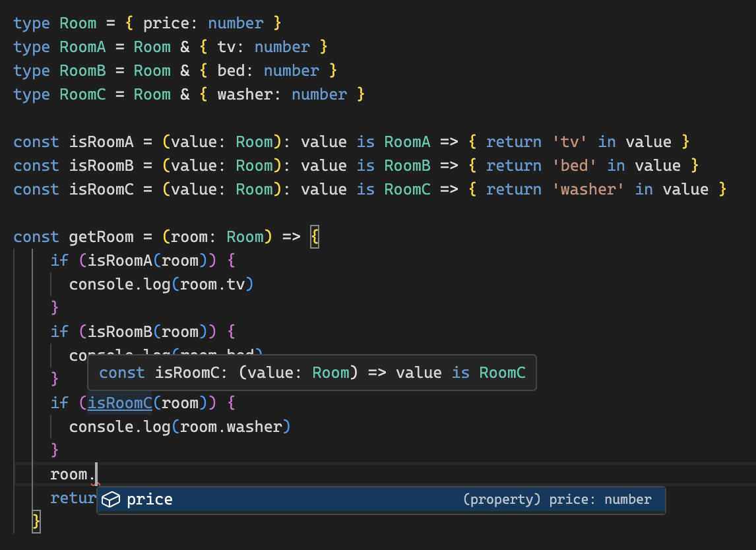Click the 'type Room' declaration name
756x550 pixels.
coord(78,23)
